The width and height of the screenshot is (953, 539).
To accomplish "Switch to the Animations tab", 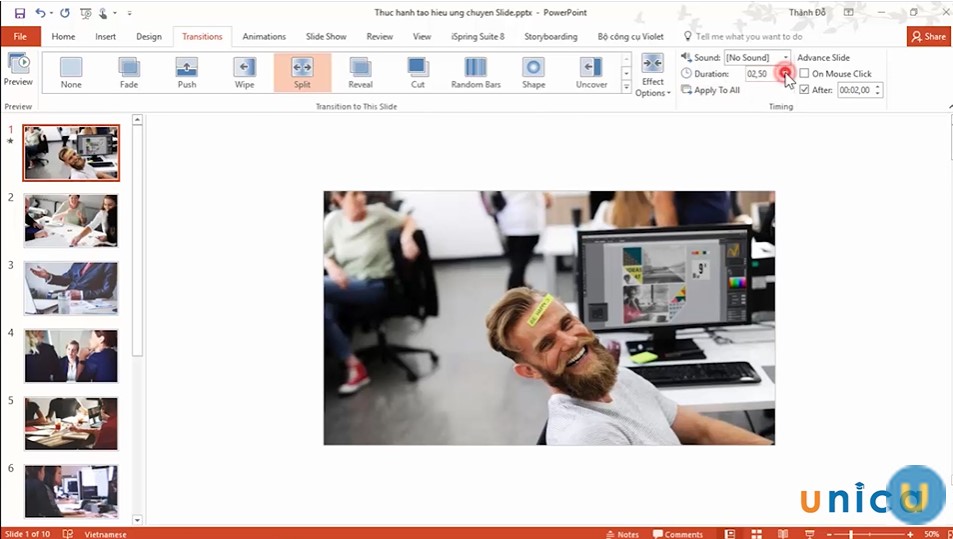I will [264, 36].
